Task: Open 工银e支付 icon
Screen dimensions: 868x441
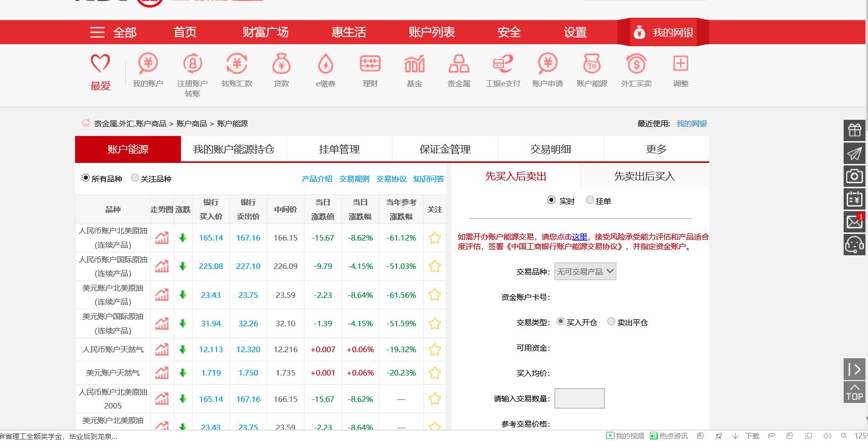Action: (503, 64)
